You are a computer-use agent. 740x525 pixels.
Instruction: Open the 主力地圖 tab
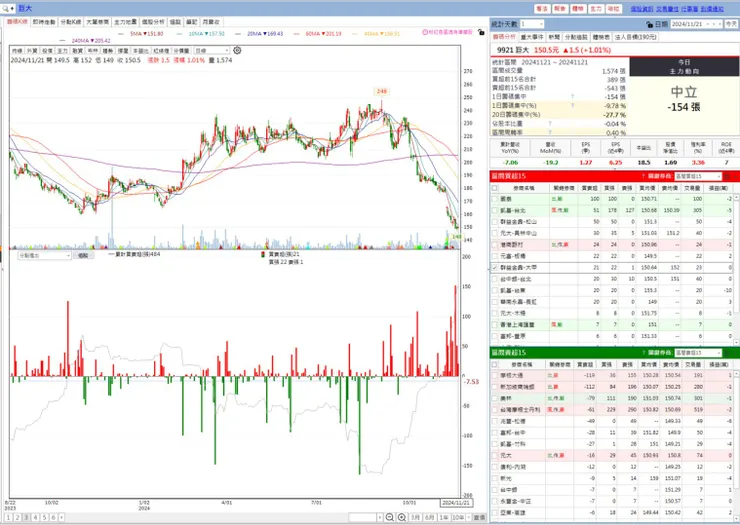125,22
